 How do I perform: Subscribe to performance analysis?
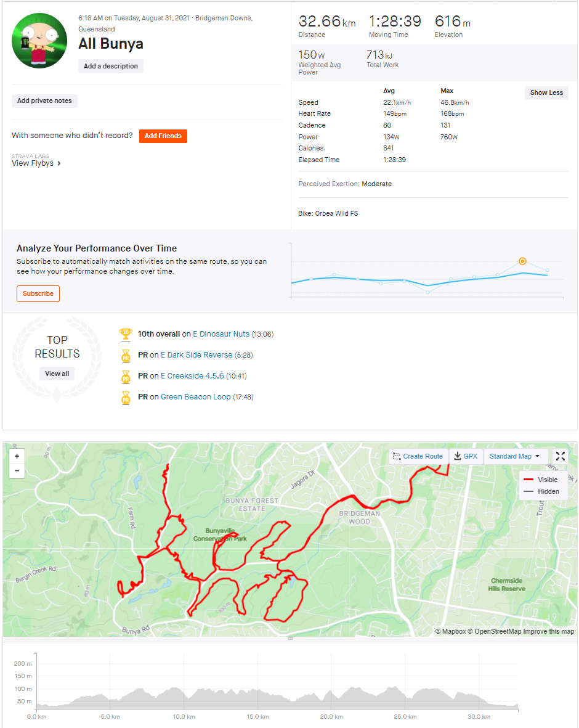pyautogui.click(x=38, y=294)
